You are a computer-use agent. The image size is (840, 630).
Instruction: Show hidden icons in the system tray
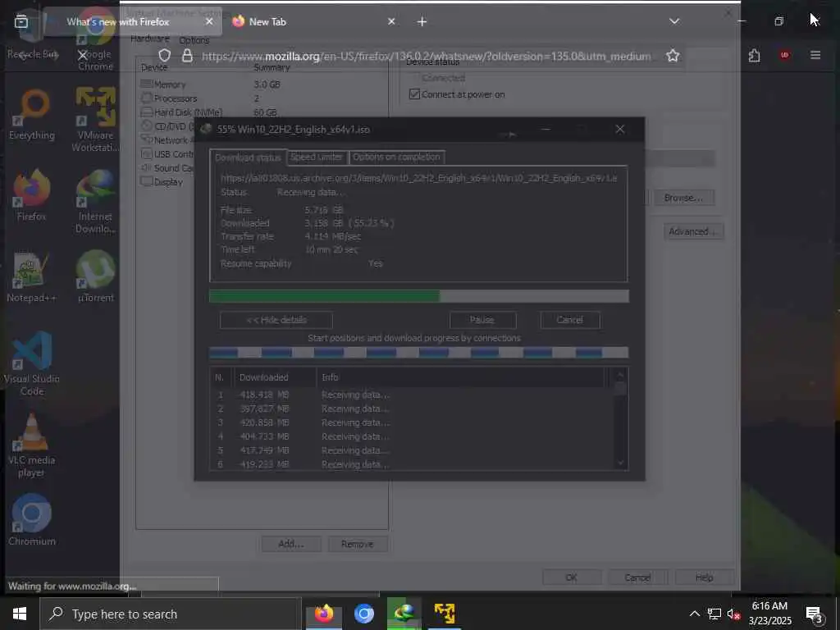click(694, 614)
